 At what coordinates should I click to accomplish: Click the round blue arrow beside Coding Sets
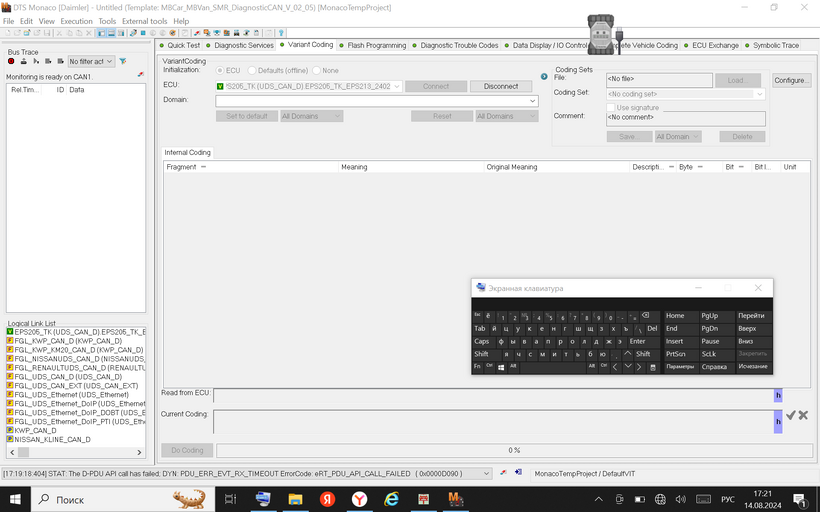(x=544, y=76)
